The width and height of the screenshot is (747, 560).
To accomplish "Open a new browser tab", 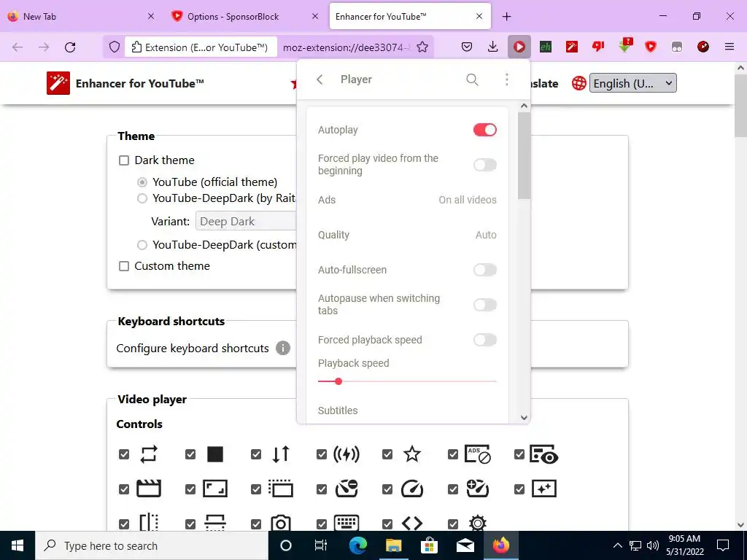I will coord(506,17).
